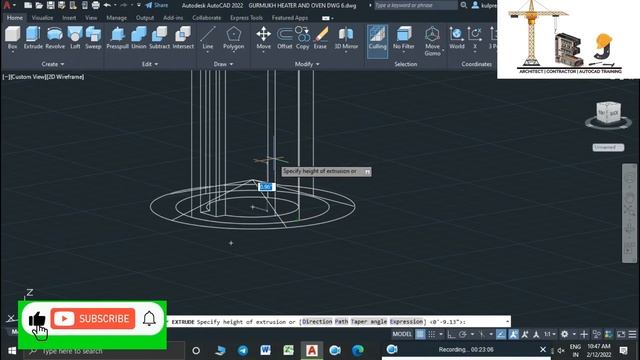Open the Unnamed UCS dropdown below ViewCube
This screenshot has height=360, width=640.
pos(608,147)
